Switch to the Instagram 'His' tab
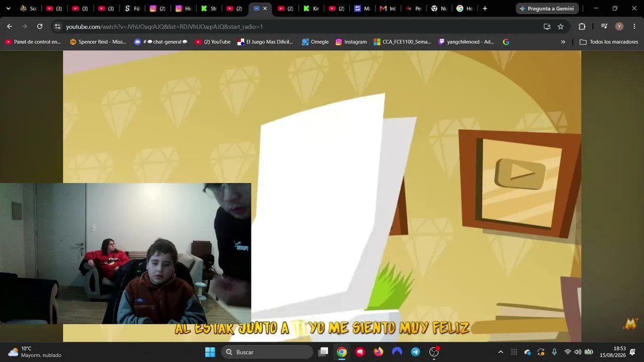 [184, 9]
